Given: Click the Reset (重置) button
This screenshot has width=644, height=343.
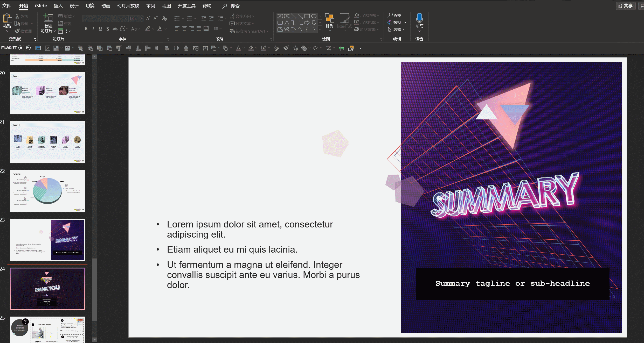Looking at the screenshot, I should pyautogui.click(x=65, y=24).
